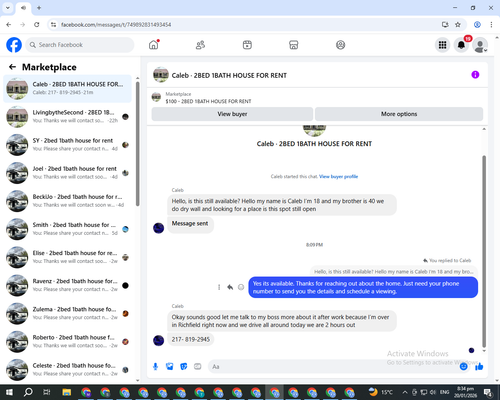Choose a sticker from the sticker icon
The height and width of the screenshot is (400, 500).
(184, 367)
